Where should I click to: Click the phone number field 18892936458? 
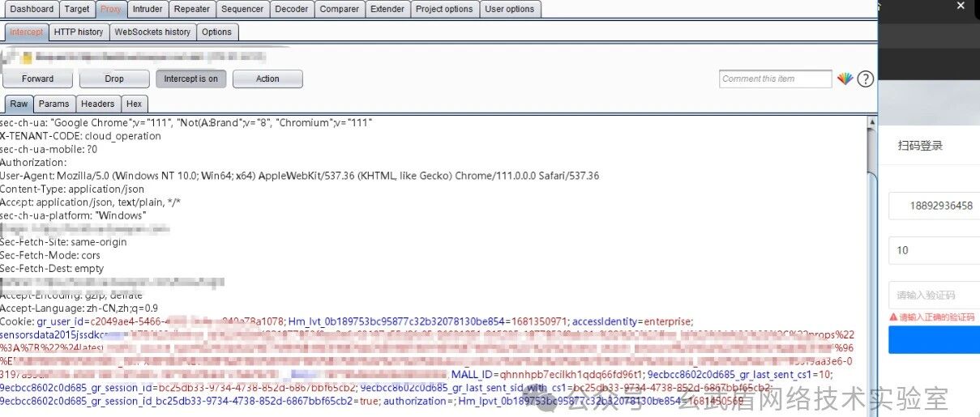tap(934, 206)
